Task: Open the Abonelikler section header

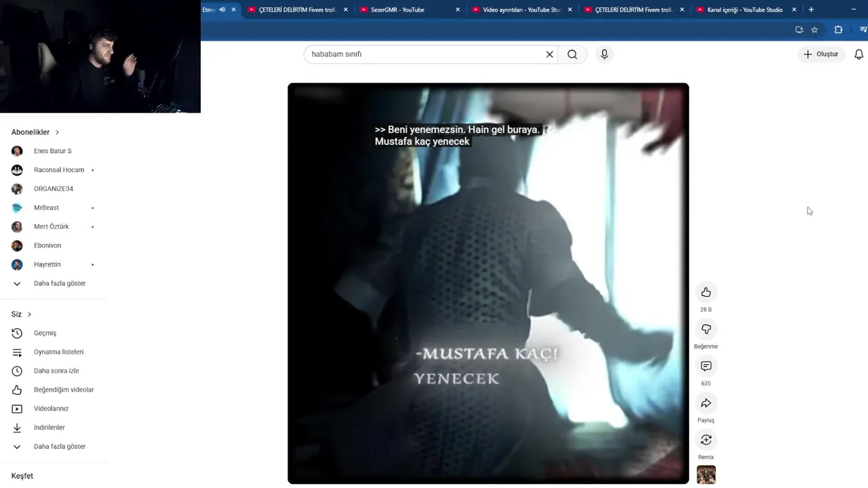Action: [x=35, y=132]
